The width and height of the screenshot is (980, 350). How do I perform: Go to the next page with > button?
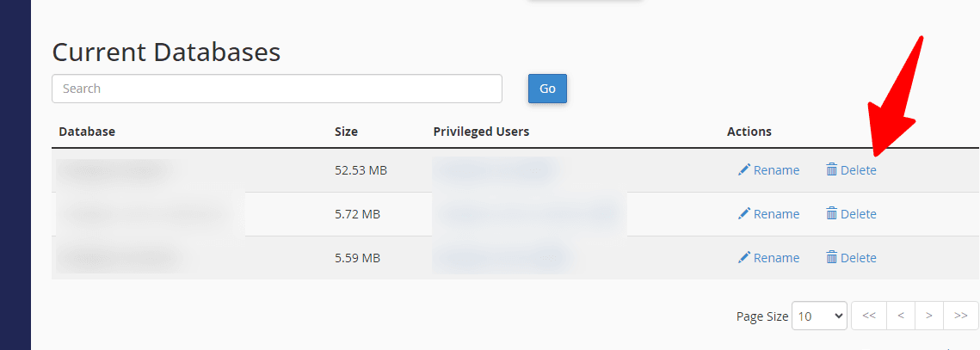point(929,316)
